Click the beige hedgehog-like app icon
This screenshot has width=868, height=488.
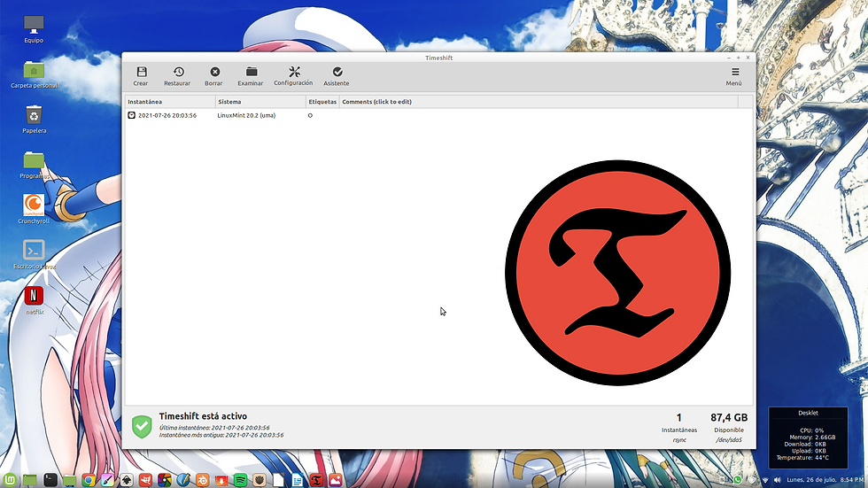259,480
